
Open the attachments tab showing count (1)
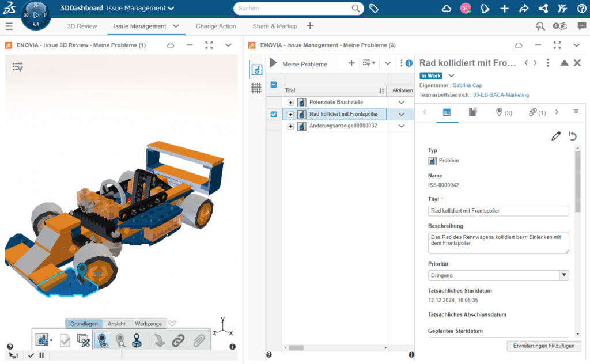tap(537, 112)
